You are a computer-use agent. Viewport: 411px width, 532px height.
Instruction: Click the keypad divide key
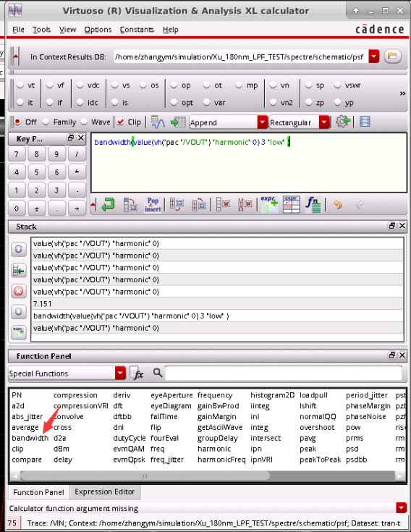tap(77, 154)
